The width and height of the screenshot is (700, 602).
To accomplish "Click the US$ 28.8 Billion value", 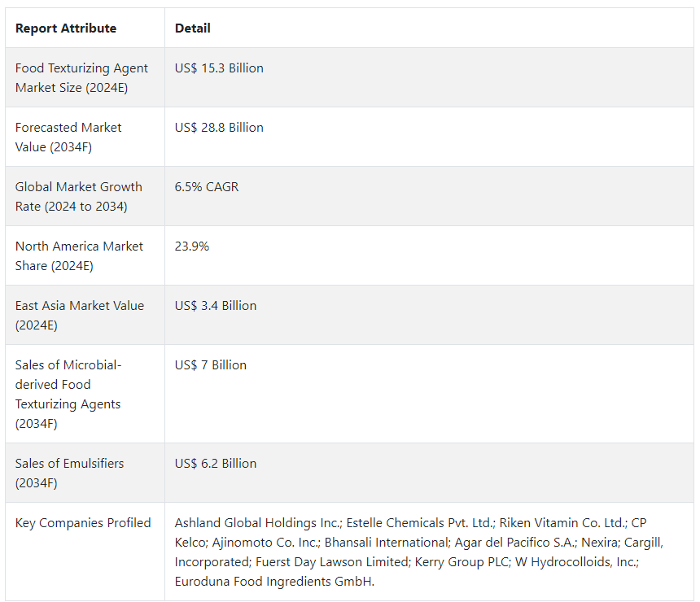I will click(219, 128).
